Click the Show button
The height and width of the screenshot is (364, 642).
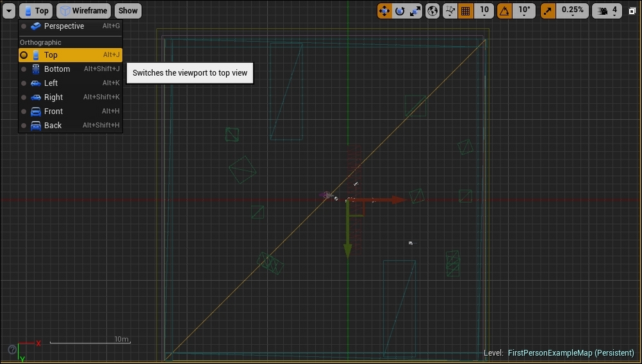128,11
